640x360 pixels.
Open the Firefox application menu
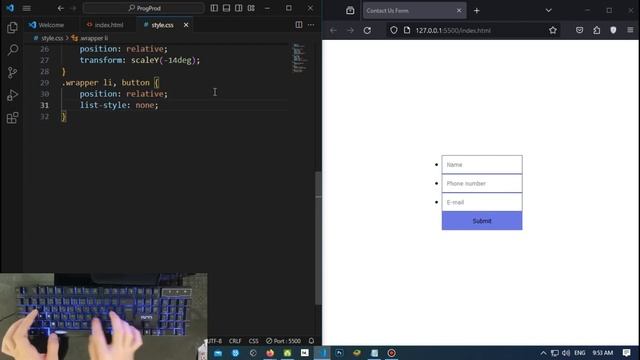pos(630,30)
